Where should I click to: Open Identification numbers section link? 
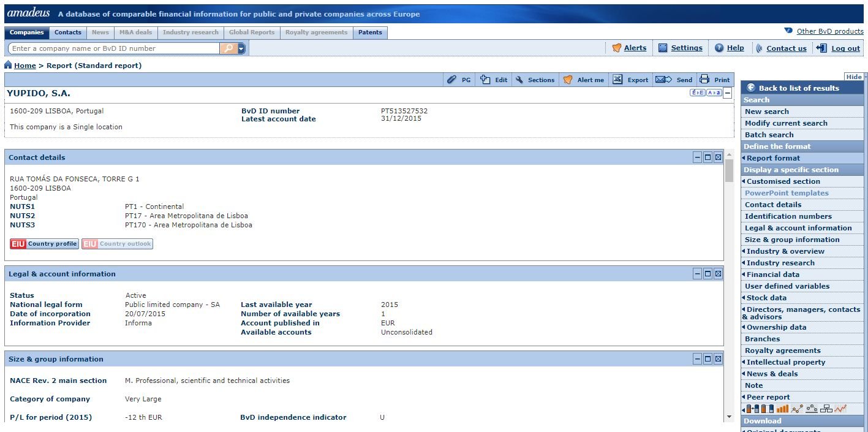788,216
